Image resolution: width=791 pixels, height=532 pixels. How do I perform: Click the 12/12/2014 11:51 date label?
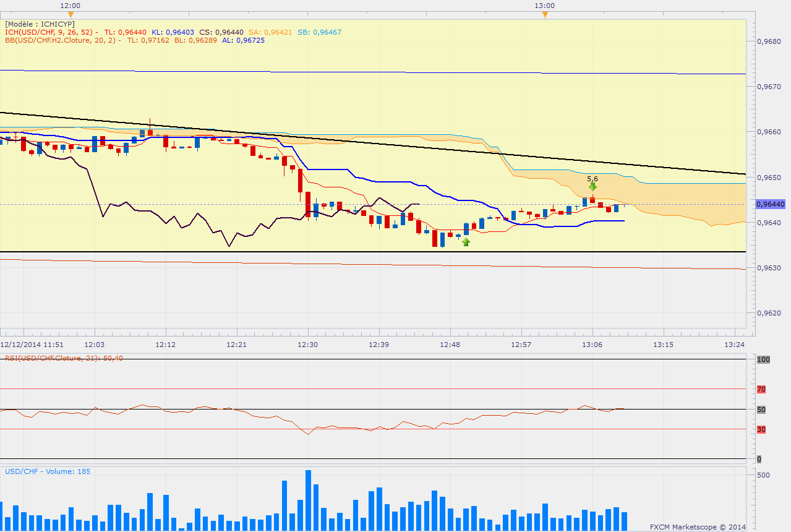point(32,345)
